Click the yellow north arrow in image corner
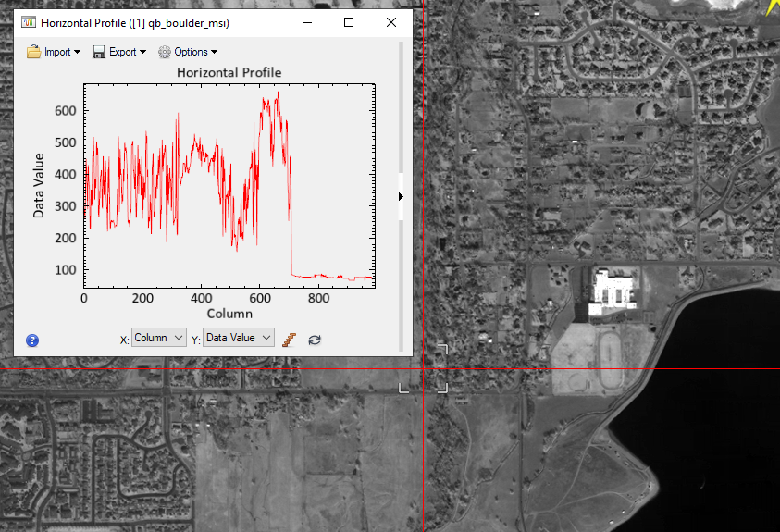 click(770, 7)
